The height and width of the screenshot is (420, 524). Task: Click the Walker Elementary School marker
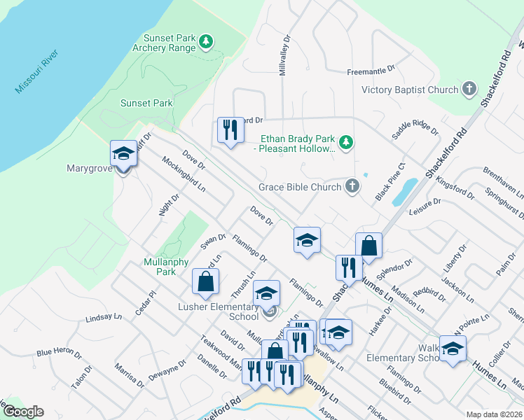[453, 349]
